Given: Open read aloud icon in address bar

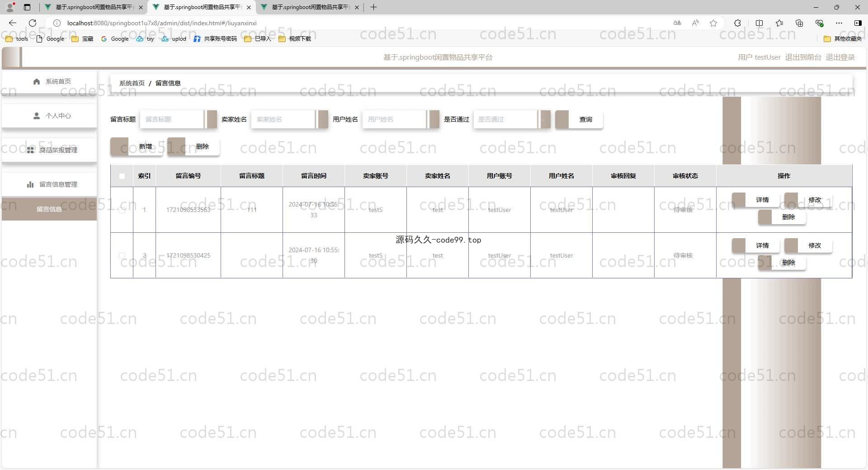Looking at the screenshot, I should pyautogui.click(x=695, y=23).
